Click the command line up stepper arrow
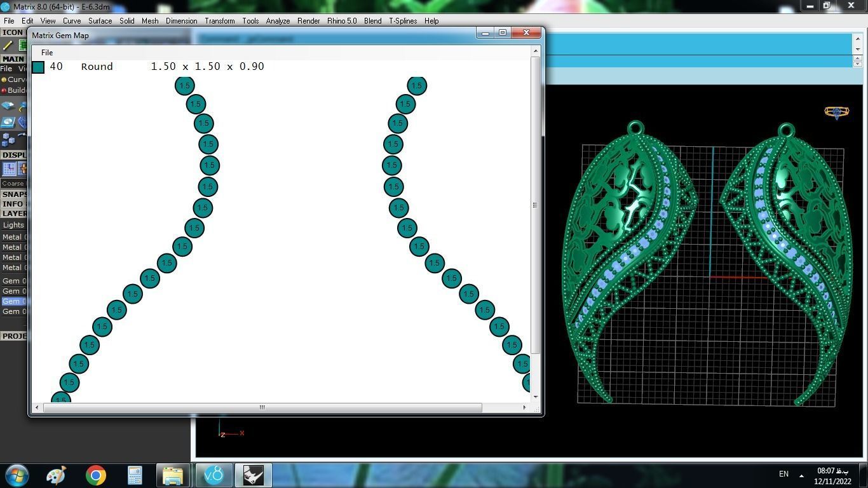Image resolution: width=868 pixels, height=488 pixels. point(858,58)
